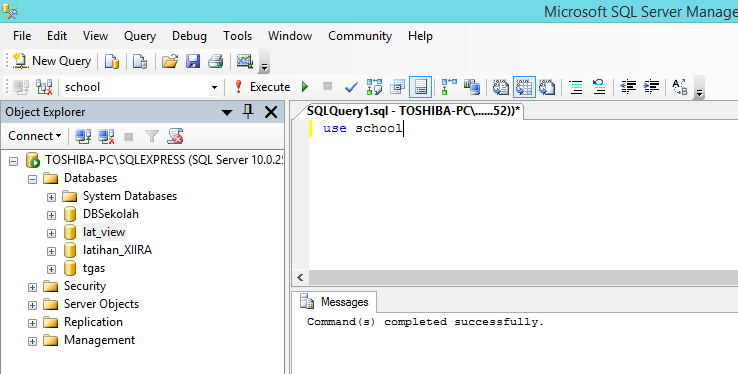The width and height of the screenshot is (738, 374).
Task: Expand the tgas database
Action: tap(51, 270)
